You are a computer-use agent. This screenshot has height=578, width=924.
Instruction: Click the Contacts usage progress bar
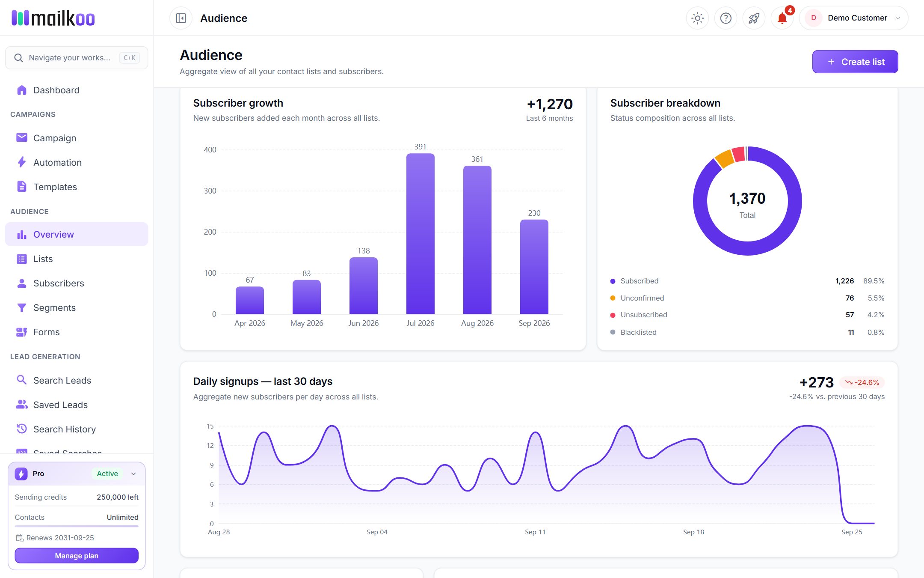(x=77, y=526)
